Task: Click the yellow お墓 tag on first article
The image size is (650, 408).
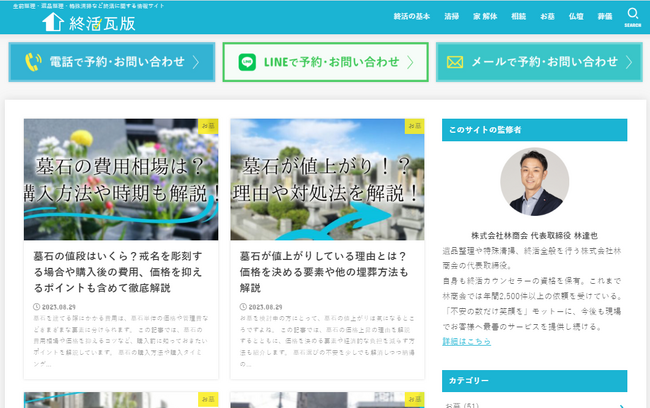Action: coord(208,126)
